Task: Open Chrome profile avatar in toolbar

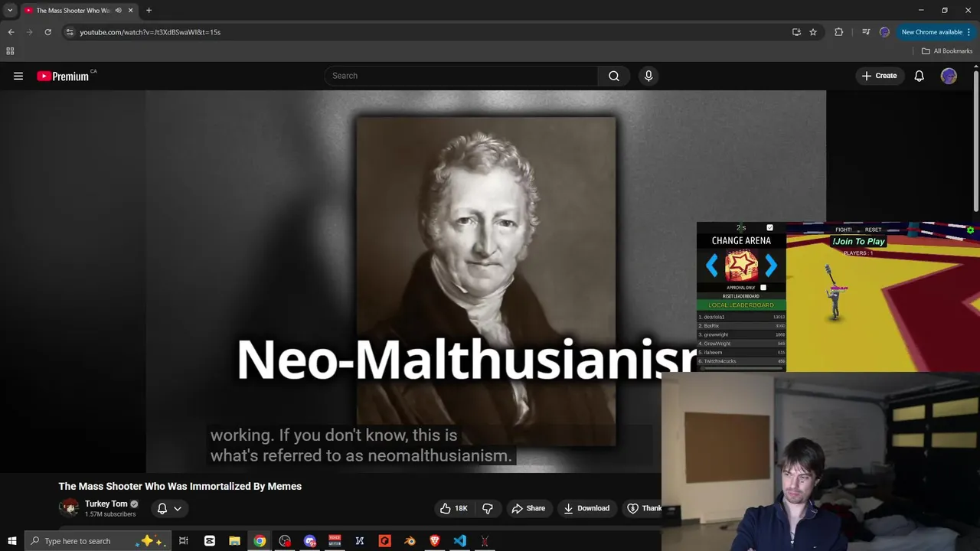Action: coord(884,32)
